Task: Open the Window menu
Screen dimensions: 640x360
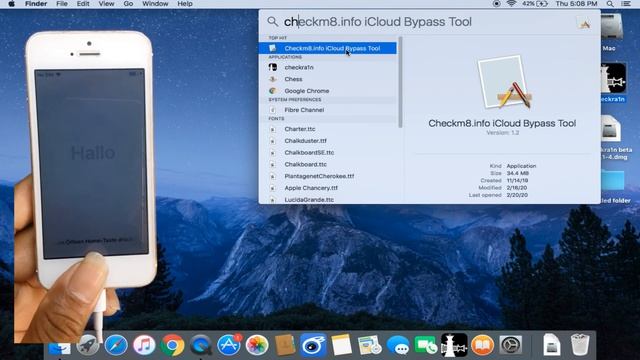Action: 155,4
